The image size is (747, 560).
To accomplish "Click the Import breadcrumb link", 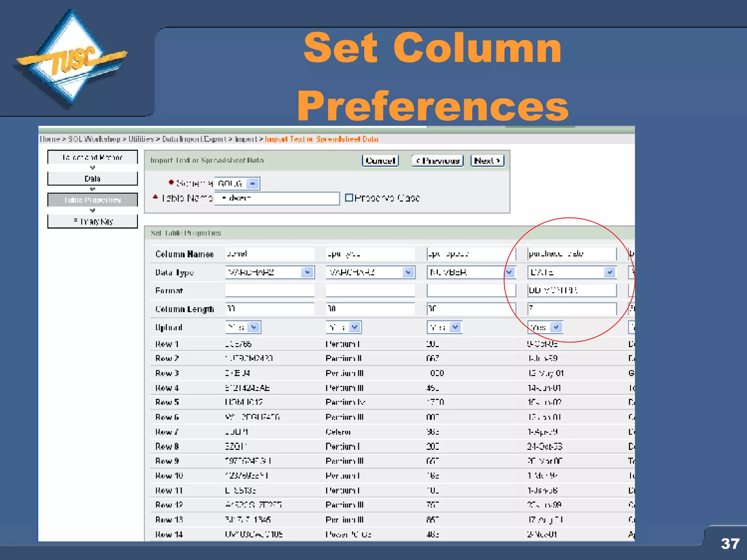I will click(x=245, y=139).
